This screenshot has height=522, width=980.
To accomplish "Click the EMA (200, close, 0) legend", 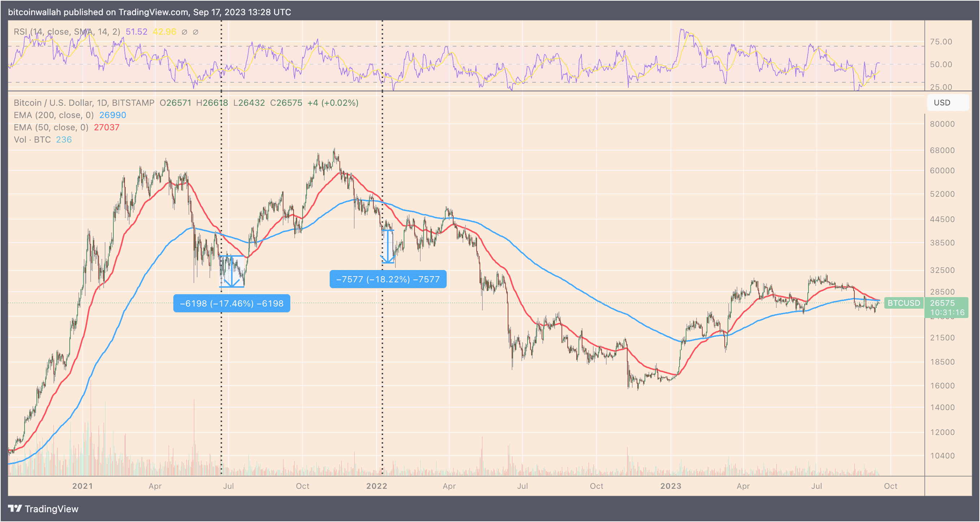I will (54, 115).
